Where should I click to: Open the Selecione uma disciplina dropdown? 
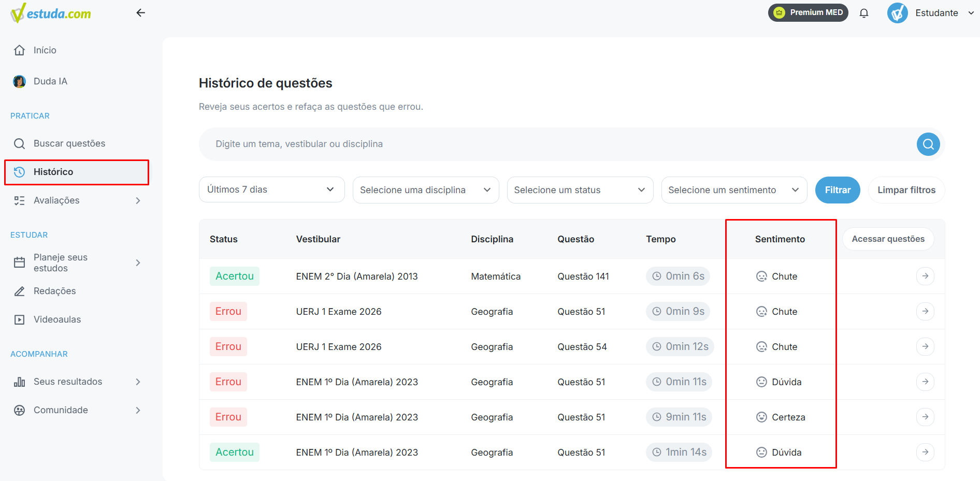(x=426, y=190)
